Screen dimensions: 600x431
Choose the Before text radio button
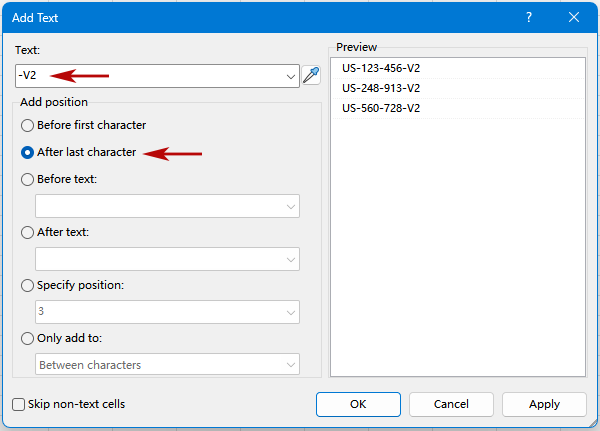pos(27,180)
